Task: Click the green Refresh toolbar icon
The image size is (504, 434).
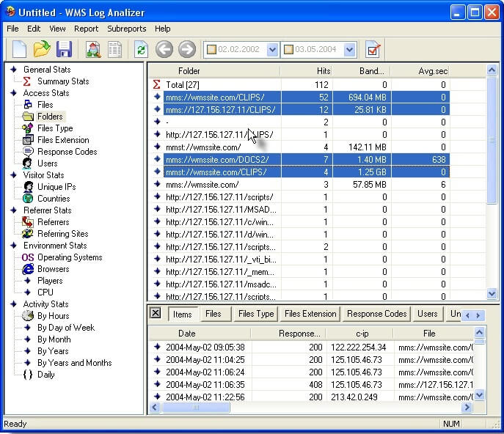Action: (141, 50)
